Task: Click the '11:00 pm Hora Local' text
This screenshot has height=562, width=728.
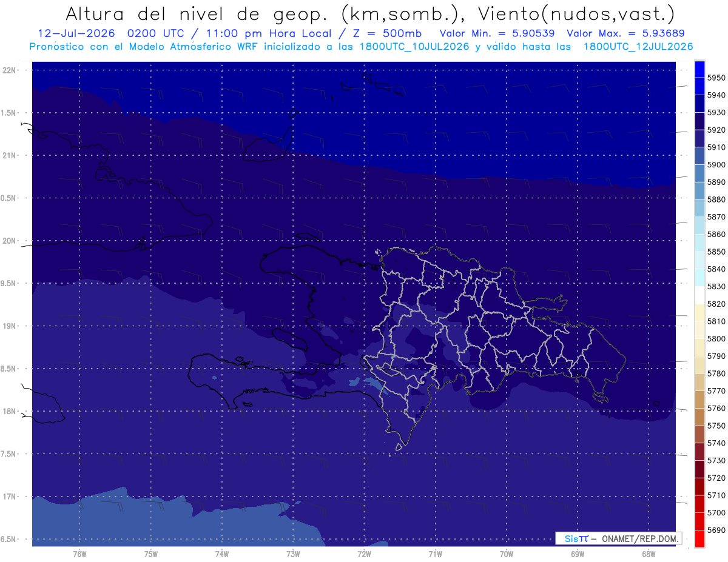Action: pyautogui.click(x=269, y=33)
